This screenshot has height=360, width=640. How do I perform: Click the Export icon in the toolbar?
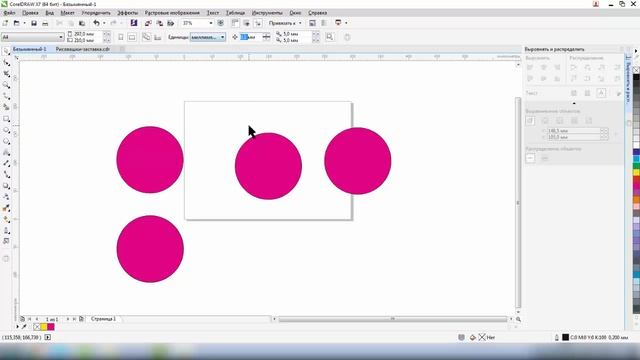160,23
